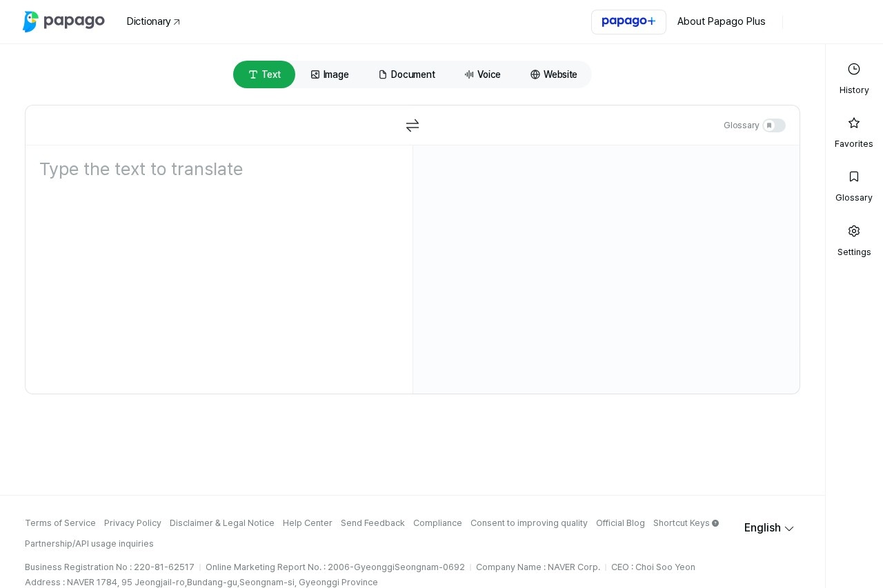Open the History clock icon
Screen dimensions: 883x588
click(x=854, y=69)
